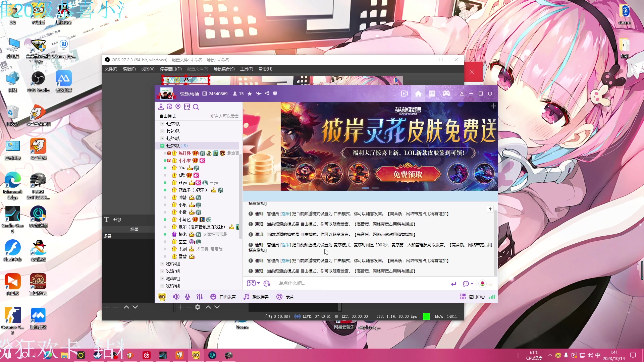Viewport: 644px width, 362px height.
Task: Open OBS 工具(T) menu
Action: (x=247, y=69)
